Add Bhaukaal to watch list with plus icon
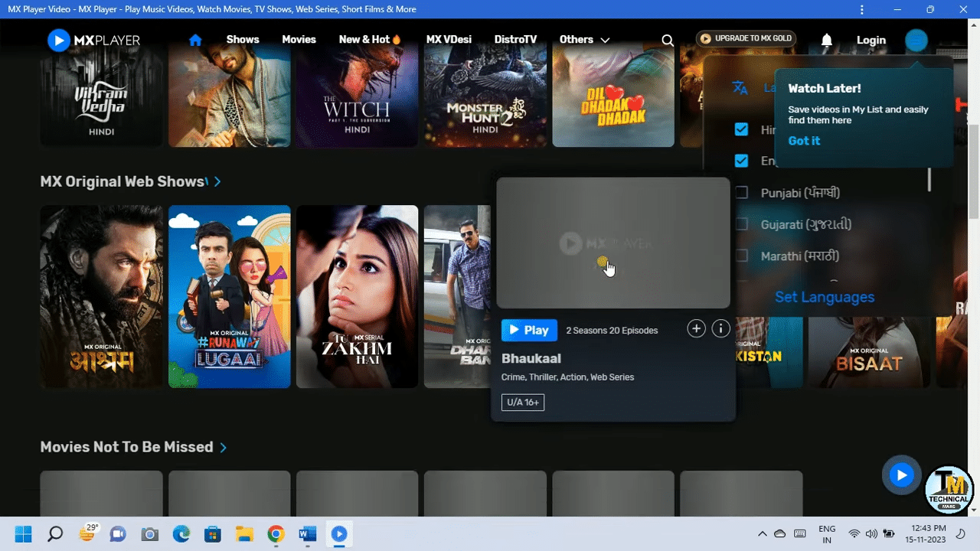The image size is (980, 551). coord(696,329)
